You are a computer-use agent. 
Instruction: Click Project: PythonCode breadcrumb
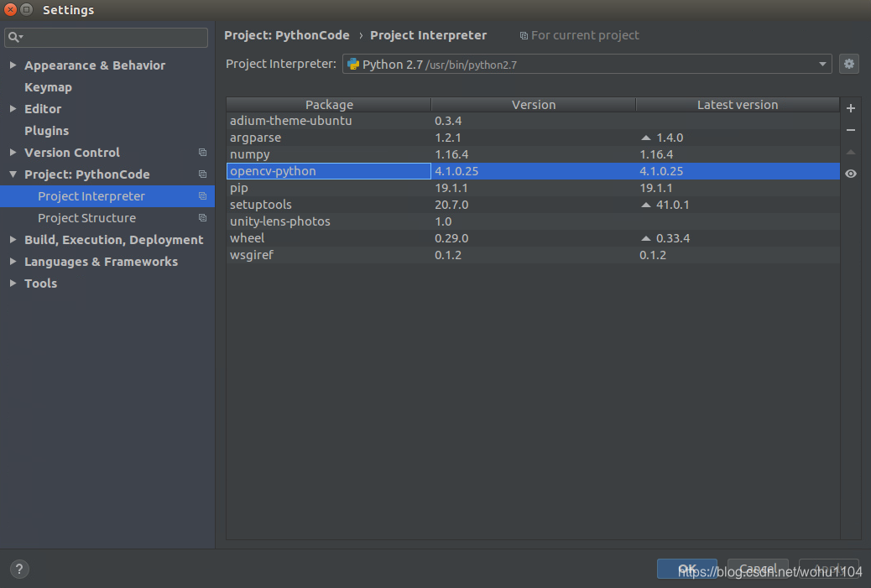tap(287, 35)
